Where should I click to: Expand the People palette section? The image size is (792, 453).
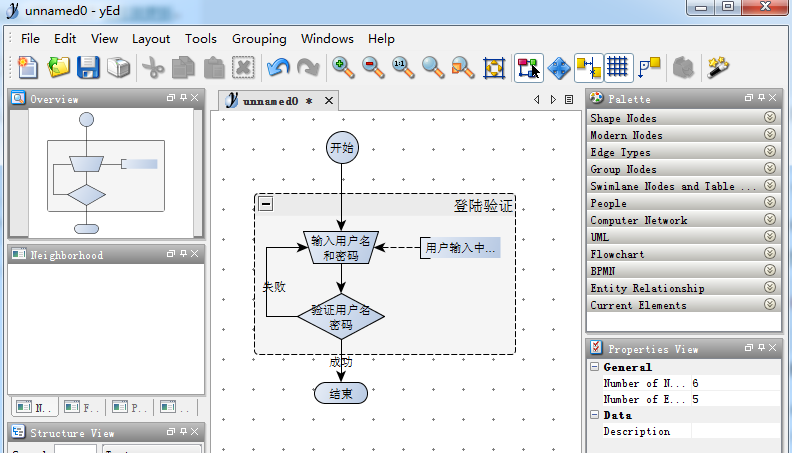click(684, 203)
